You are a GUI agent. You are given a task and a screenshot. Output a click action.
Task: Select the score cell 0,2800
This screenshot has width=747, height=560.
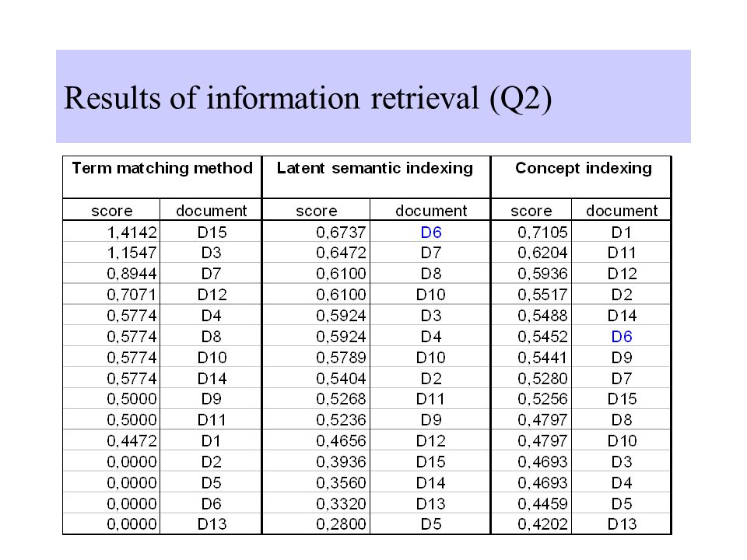317,523
